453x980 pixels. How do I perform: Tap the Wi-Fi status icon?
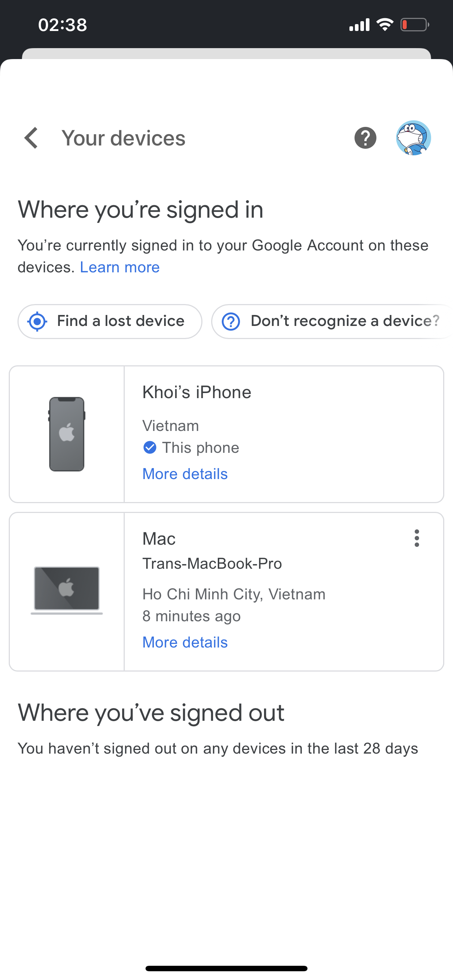(x=384, y=25)
